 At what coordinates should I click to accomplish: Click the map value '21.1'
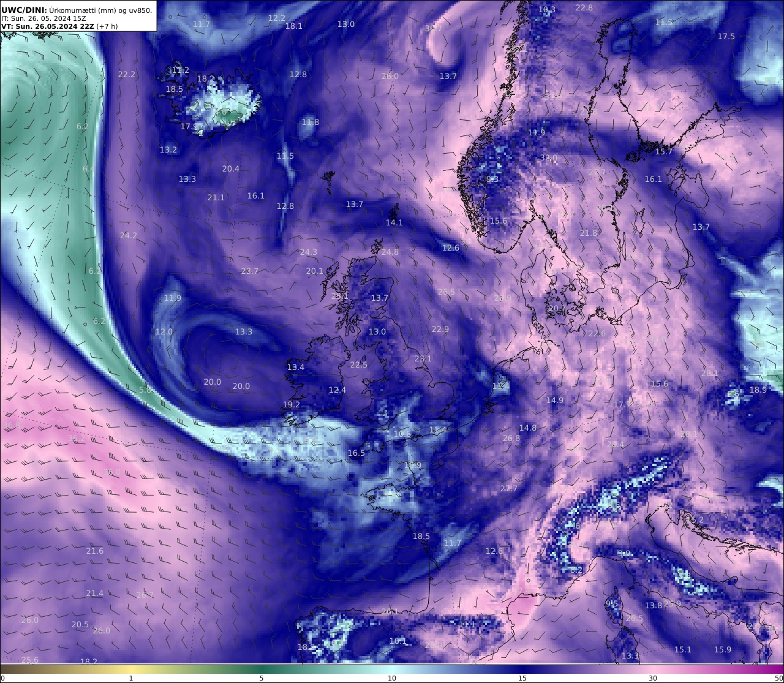(216, 198)
